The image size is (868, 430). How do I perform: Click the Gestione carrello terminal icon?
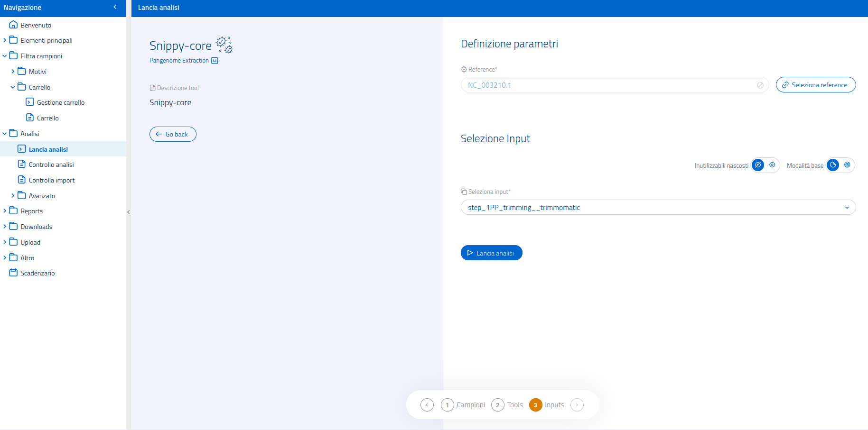30,102
